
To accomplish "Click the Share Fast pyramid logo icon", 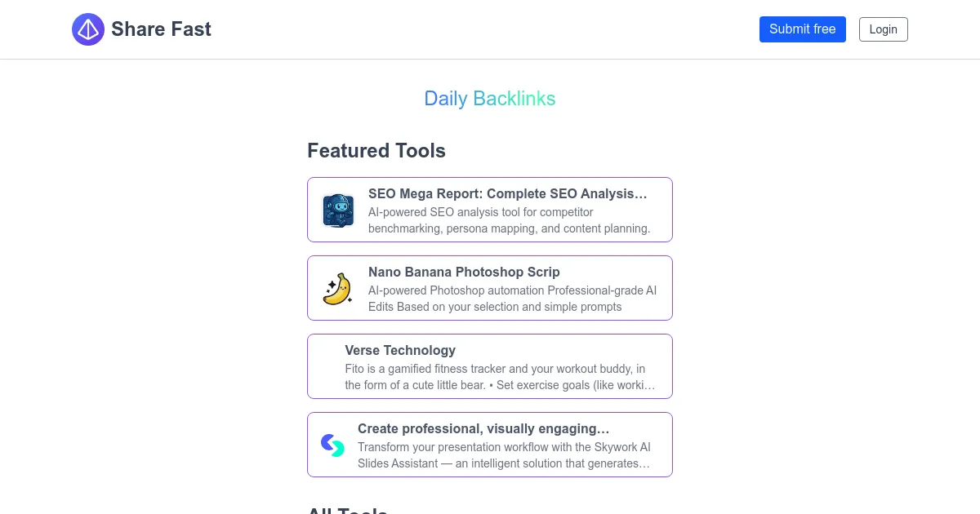I will [88, 29].
